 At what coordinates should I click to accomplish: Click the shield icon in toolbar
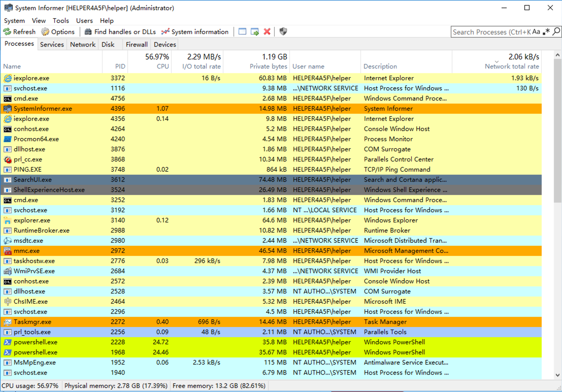tap(283, 32)
